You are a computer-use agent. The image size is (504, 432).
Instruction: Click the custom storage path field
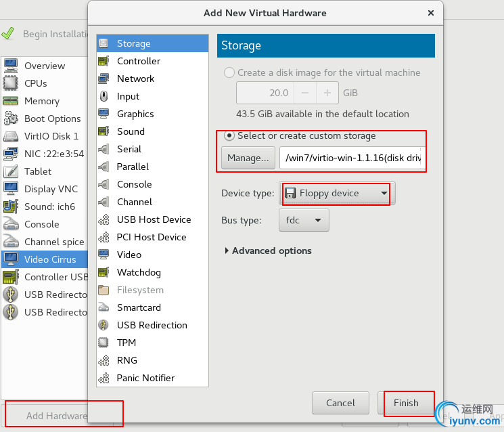coord(352,158)
